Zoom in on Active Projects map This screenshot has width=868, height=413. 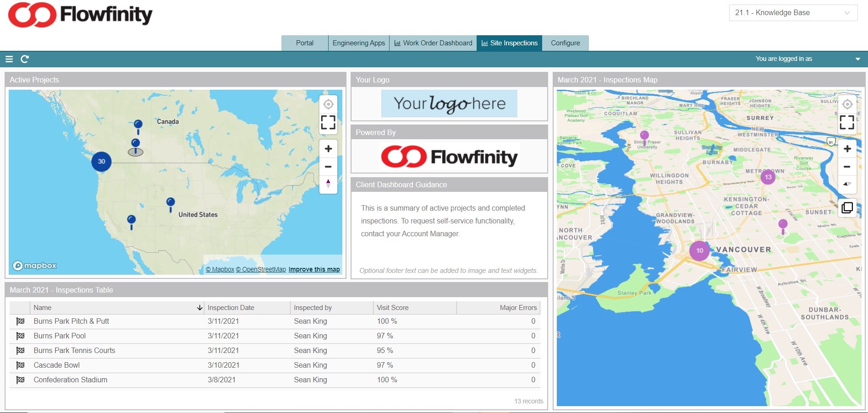pos(328,149)
